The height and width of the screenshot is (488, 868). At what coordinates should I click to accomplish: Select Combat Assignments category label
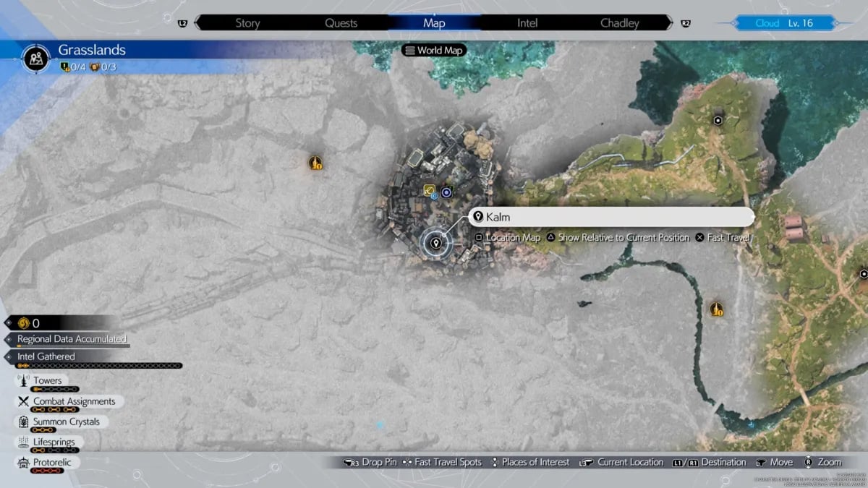coord(74,401)
